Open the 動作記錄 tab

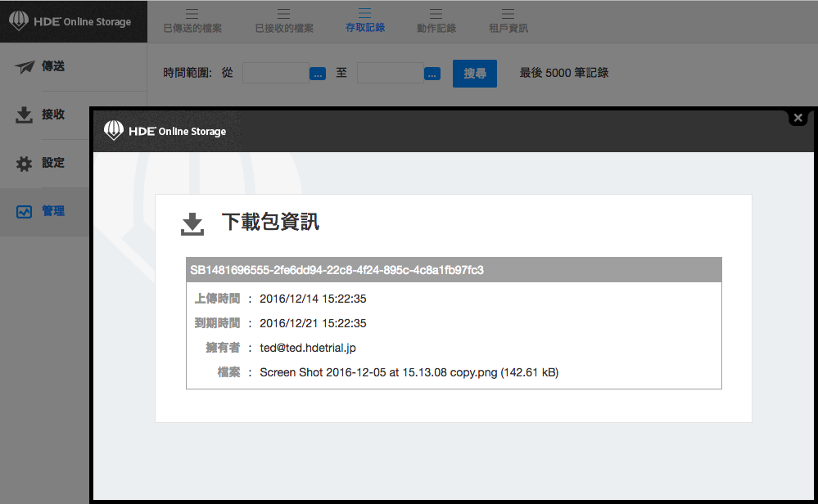[x=436, y=21]
